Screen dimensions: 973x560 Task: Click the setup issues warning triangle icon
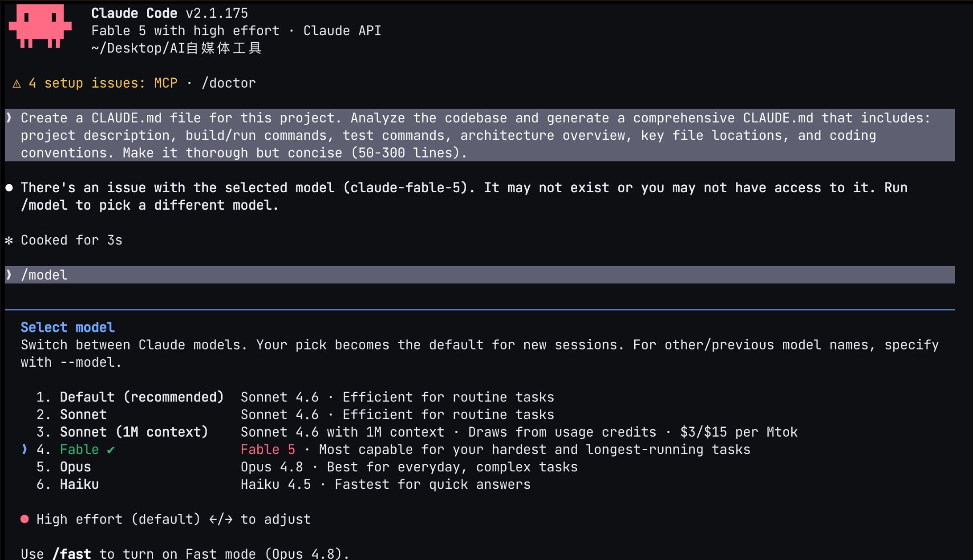[x=16, y=84]
